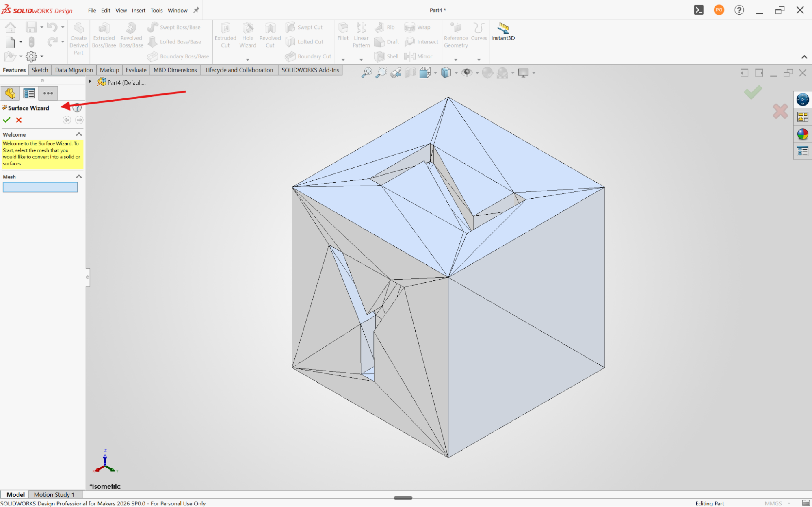
Task: Expand the Part4 flyout tree
Action: pyautogui.click(x=90, y=82)
